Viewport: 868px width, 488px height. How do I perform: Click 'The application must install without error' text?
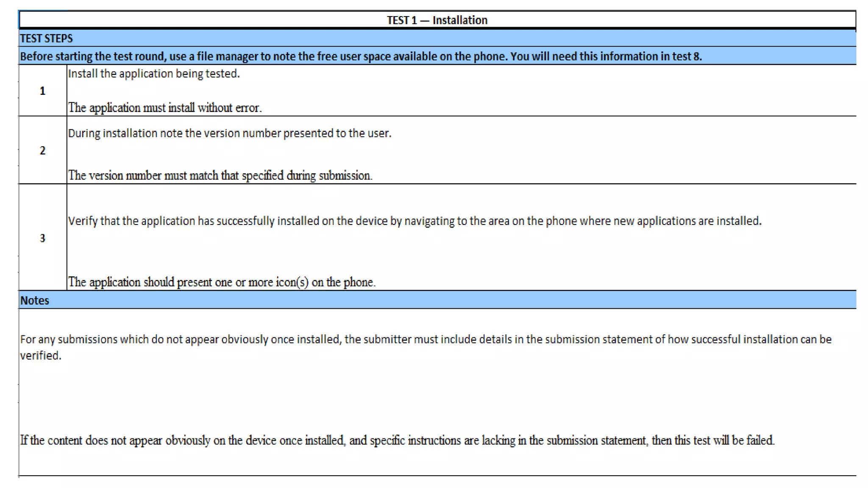point(165,108)
